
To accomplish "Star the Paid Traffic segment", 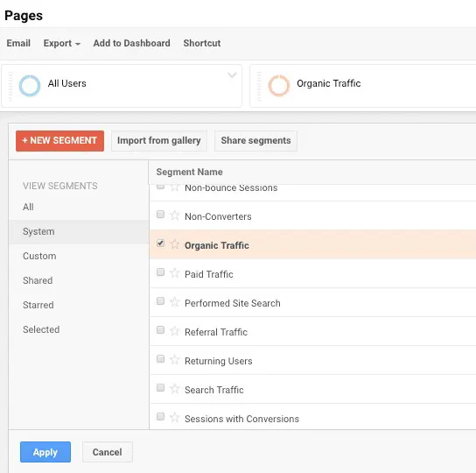I will 174,273.
